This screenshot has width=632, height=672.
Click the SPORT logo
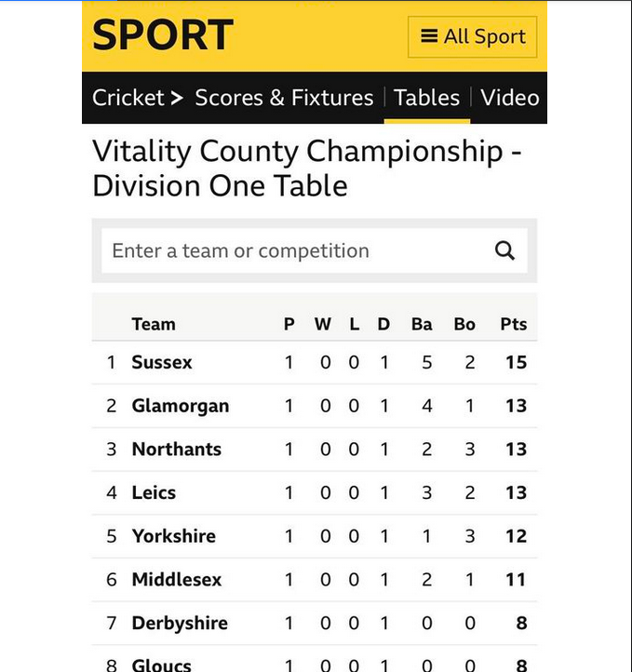[x=163, y=34]
